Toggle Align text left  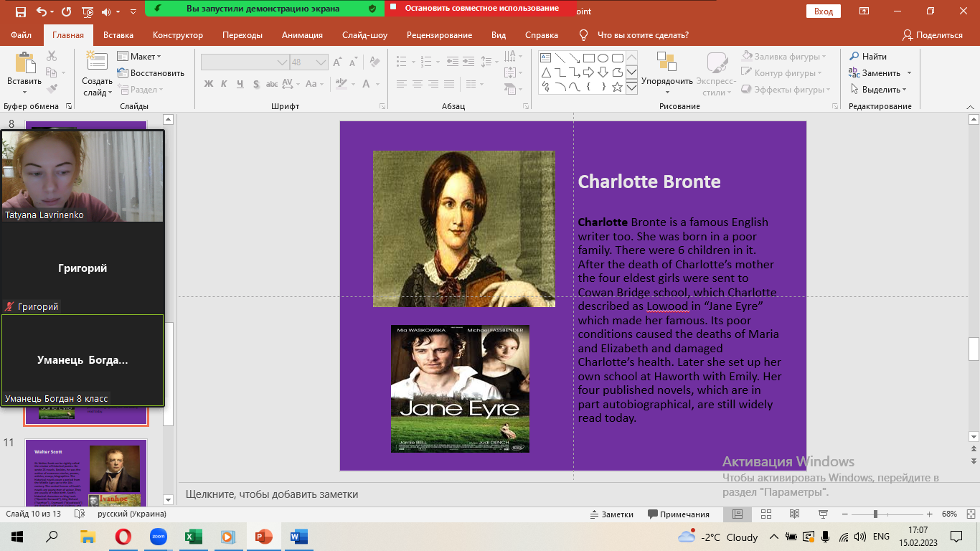[x=402, y=84]
